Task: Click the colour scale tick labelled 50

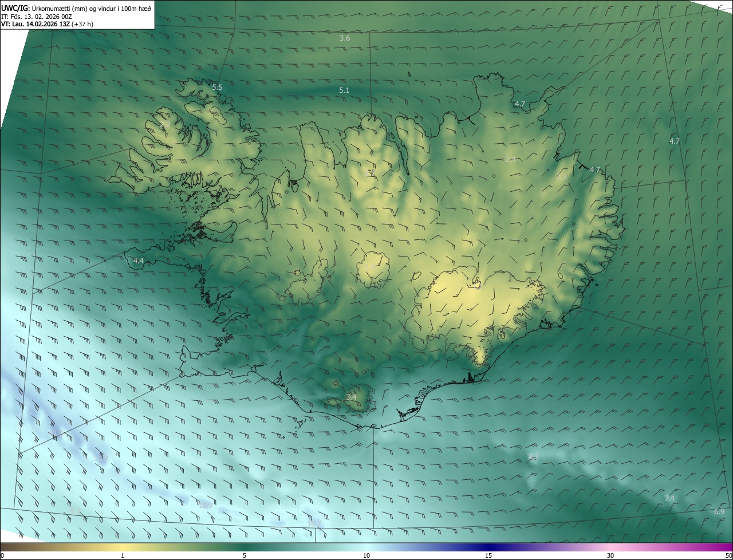Action: point(728,555)
